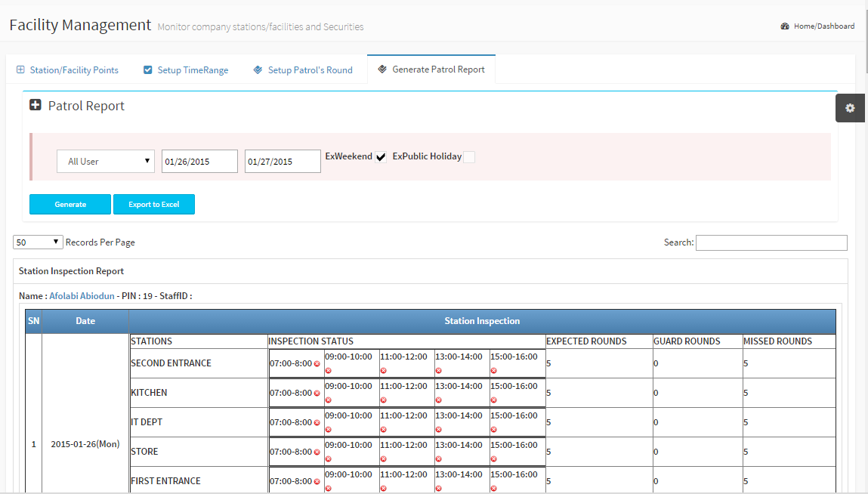Click the settings gear icon on right edge

tap(850, 108)
